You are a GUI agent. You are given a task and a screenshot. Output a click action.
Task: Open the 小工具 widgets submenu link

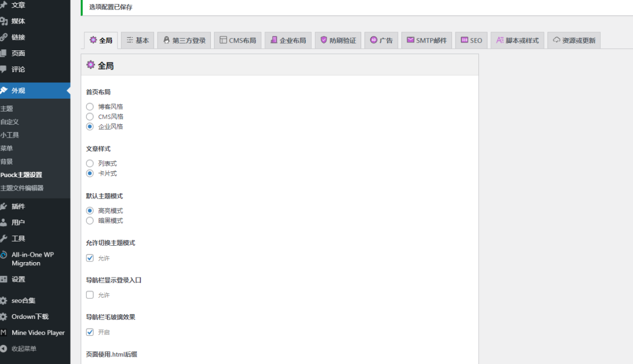pos(10,135)
